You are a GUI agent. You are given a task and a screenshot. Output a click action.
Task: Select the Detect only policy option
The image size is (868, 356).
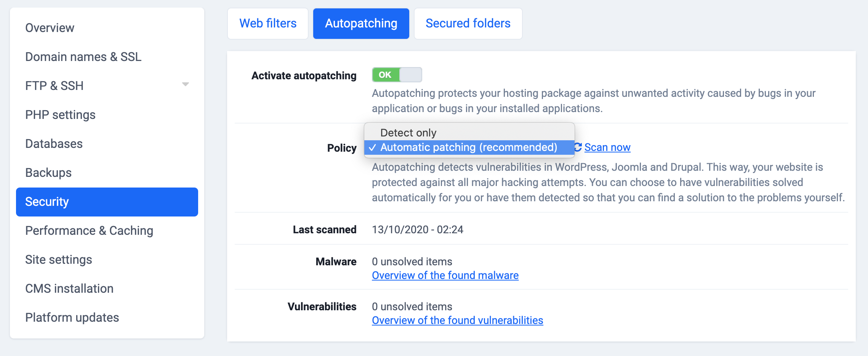[x=408, y=132]
